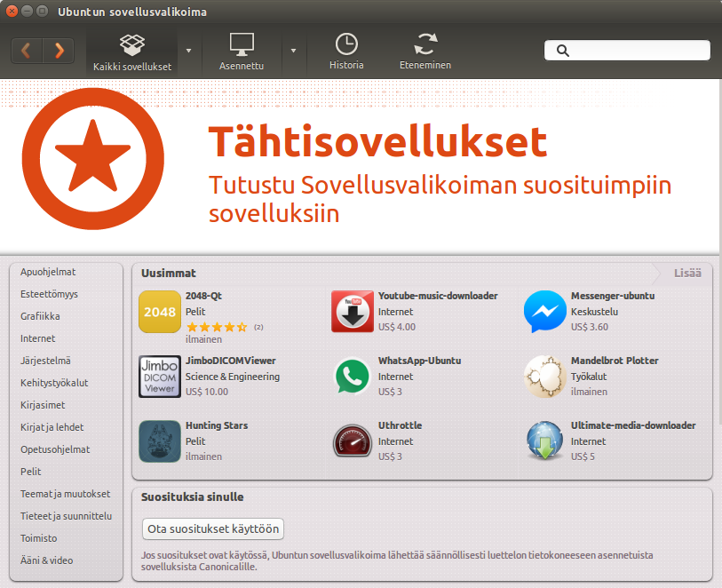722x588 pixels.
Task: Click the back navigation arrow
Action: 27,51
